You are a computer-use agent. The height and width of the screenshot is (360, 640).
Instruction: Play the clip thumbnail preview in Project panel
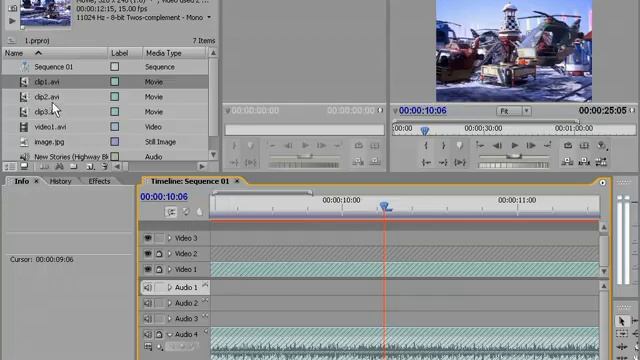coord(12,20)
